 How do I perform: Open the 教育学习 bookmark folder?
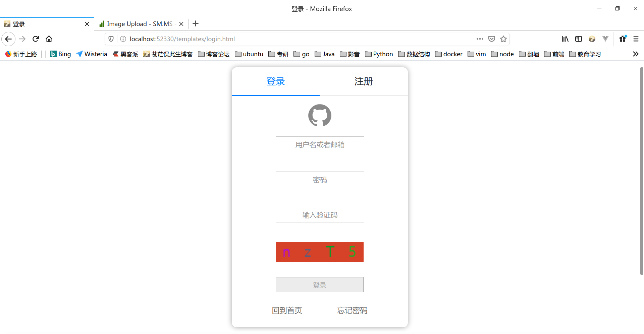coord(585,54)
